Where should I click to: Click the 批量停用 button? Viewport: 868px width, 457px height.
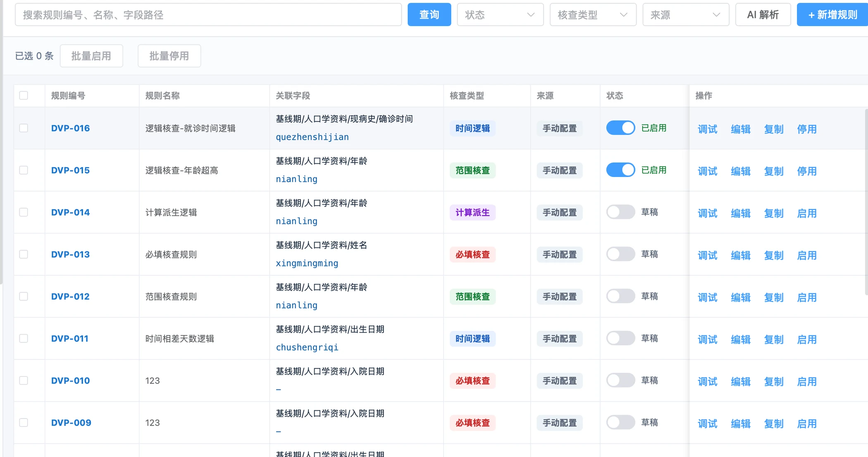click(169, 56)
